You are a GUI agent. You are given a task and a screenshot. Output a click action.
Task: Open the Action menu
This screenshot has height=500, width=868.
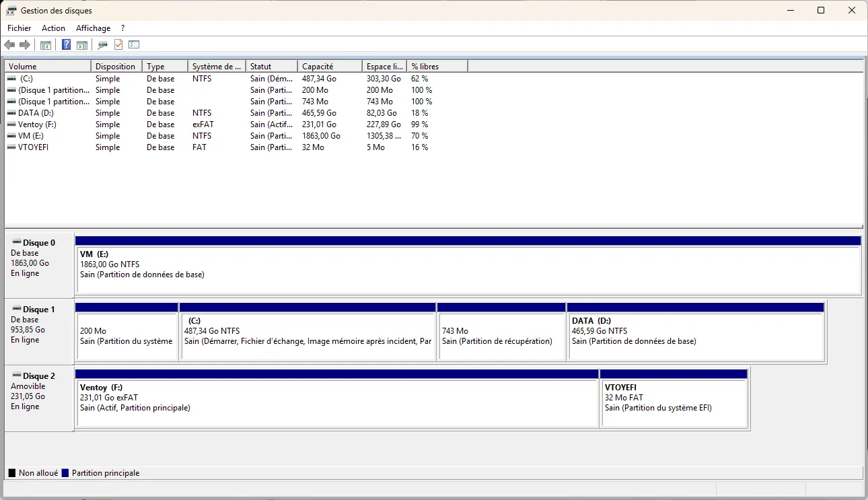53,28
